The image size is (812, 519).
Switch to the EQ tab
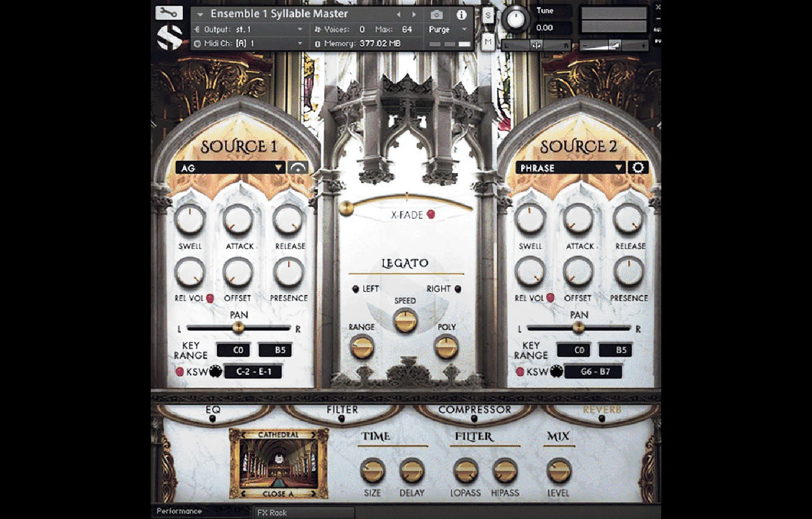[x=213, y=410]
